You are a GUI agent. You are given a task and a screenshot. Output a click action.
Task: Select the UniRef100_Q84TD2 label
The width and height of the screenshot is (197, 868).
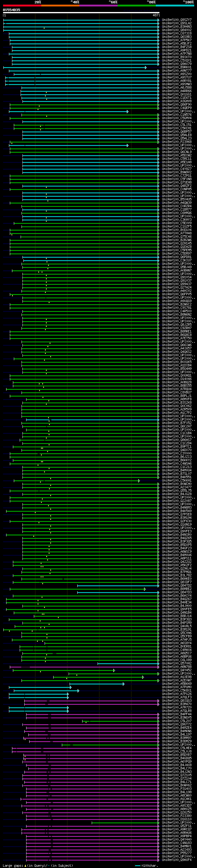point(177,586)
